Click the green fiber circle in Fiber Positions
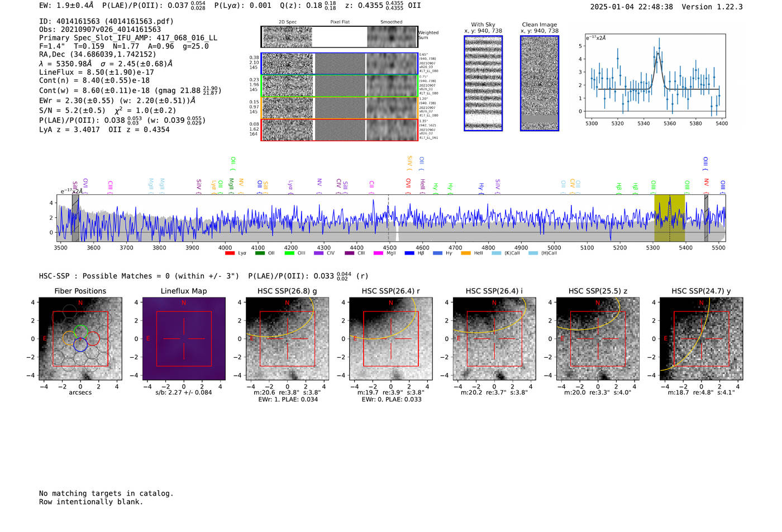782x532 pixels. coord(80,332)
